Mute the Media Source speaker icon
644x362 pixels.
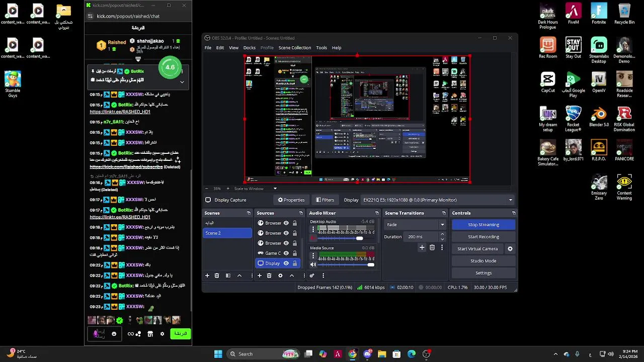[313, 264]
